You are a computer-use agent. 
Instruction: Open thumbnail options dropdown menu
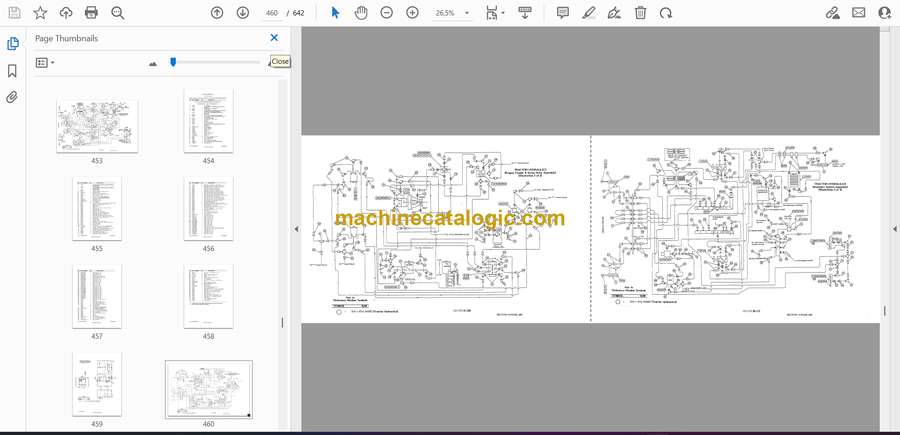pyautogui.click(x=45, y=63)
